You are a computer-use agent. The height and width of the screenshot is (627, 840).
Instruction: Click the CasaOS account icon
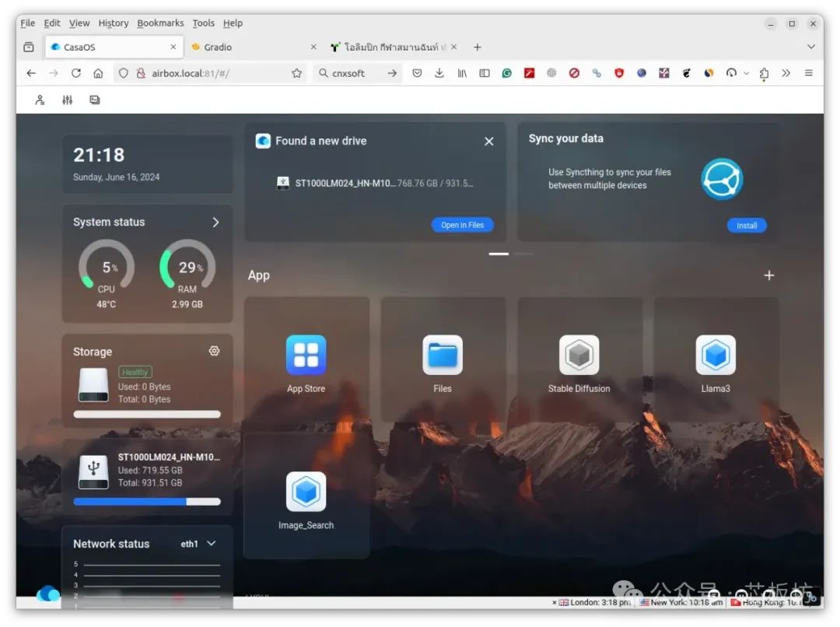40,100
